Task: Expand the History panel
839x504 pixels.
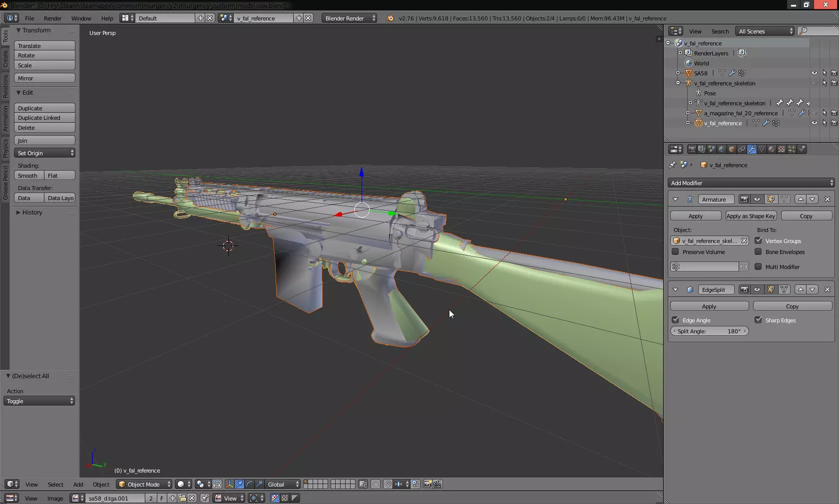Action: tap(32, 213)
